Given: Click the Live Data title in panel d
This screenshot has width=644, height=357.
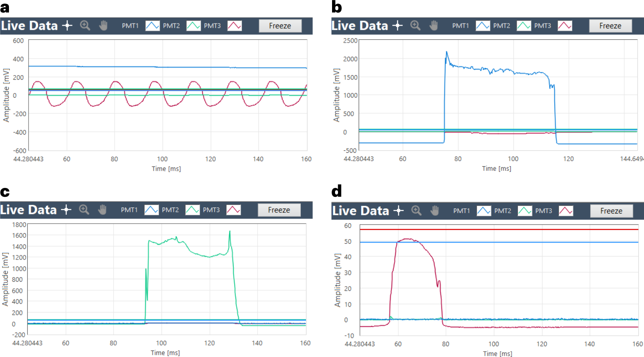Looking at the screenshot, I should (361, 211).
